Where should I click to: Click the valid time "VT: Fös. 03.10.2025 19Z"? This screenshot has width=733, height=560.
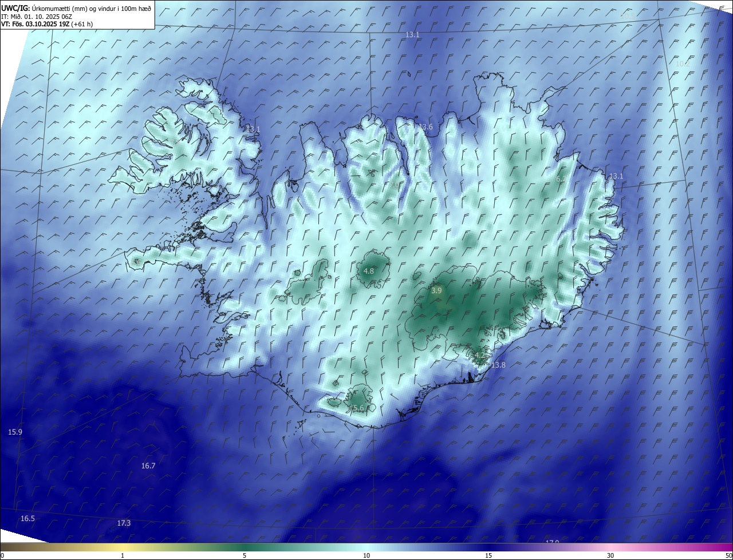point(36,24)
